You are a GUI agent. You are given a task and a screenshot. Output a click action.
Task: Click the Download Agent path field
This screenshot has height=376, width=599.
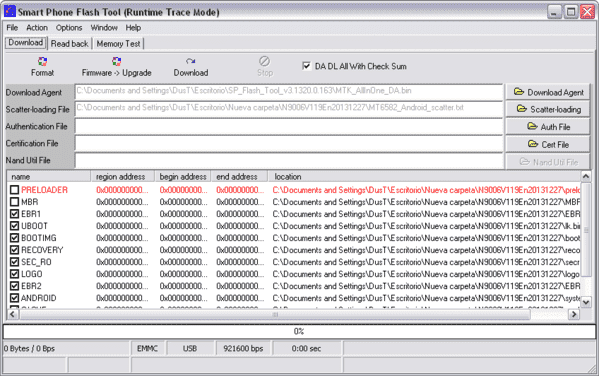[289, 92]
